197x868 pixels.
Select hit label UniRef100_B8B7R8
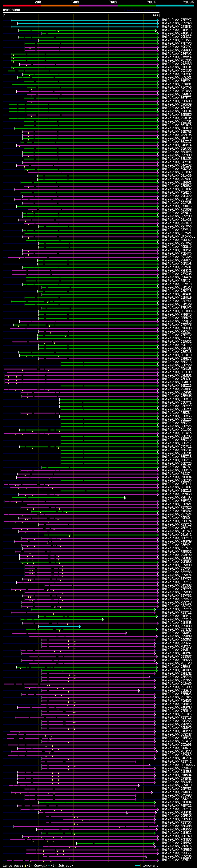pos(176,132)
